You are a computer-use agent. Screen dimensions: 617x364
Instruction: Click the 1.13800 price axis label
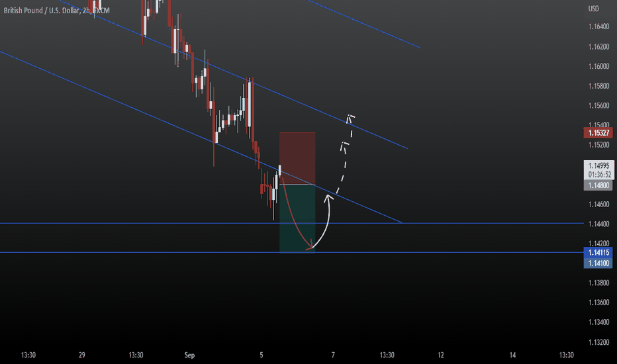click(x=598, y=283)
